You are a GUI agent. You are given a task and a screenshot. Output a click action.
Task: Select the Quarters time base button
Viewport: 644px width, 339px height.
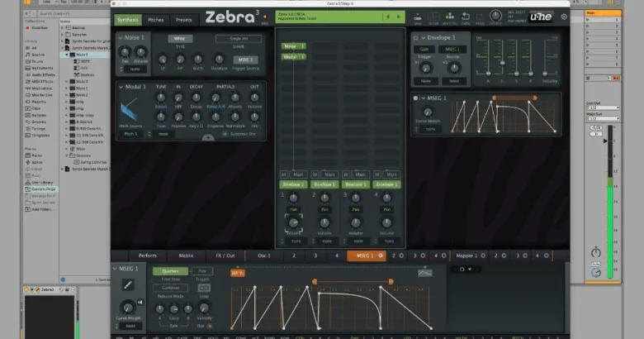(x=171, y=271)
